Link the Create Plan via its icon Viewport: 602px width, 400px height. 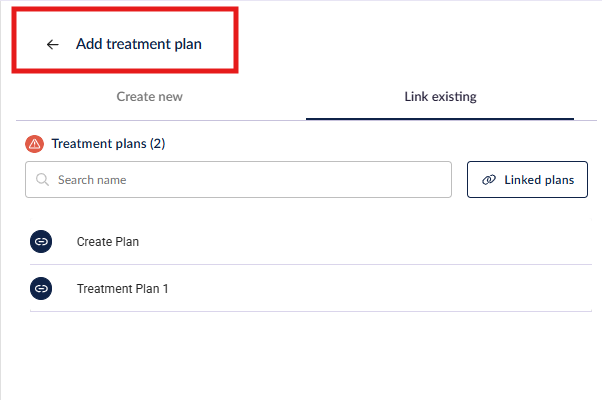pos(41,241)
